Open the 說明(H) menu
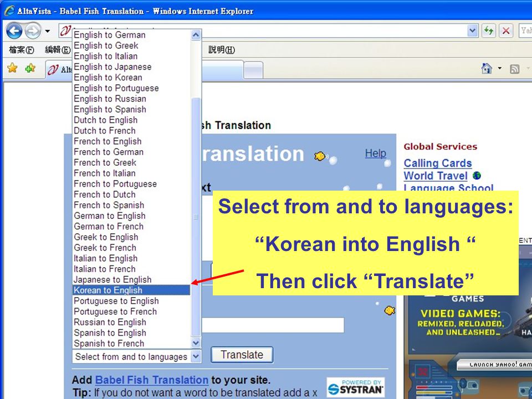The image size is (532, 399). (x=221, y=50)
